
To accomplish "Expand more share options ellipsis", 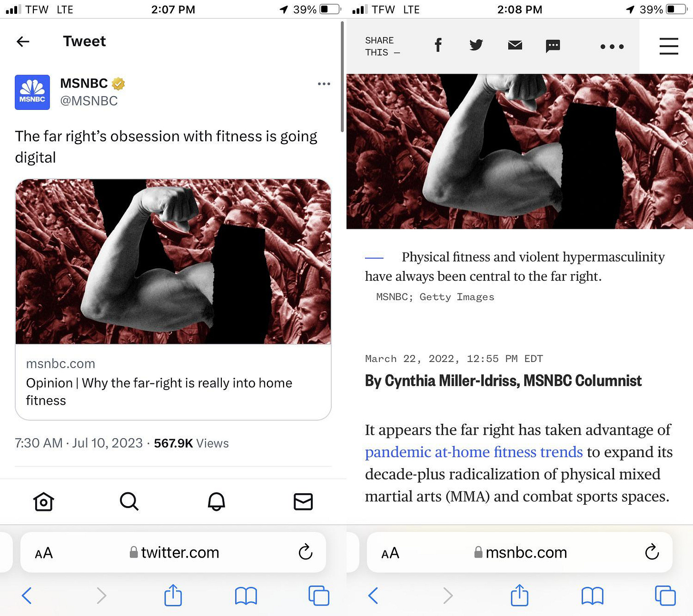I will pos(612,46).
